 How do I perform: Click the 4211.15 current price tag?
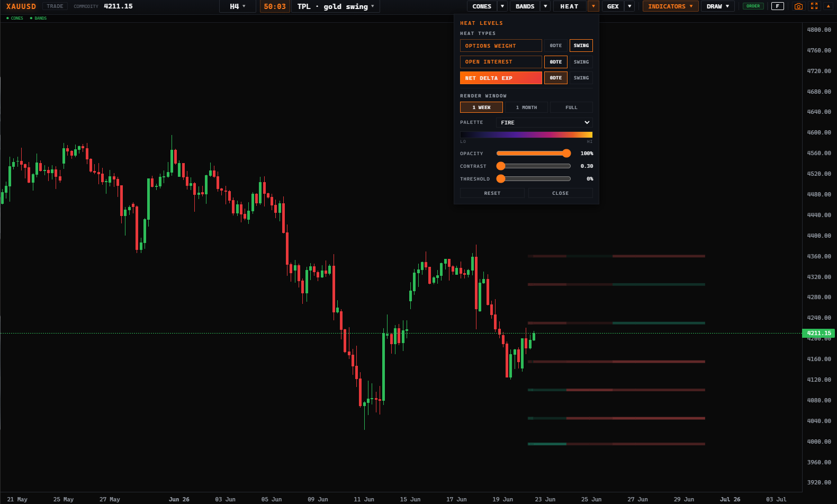tap(818, 333)
